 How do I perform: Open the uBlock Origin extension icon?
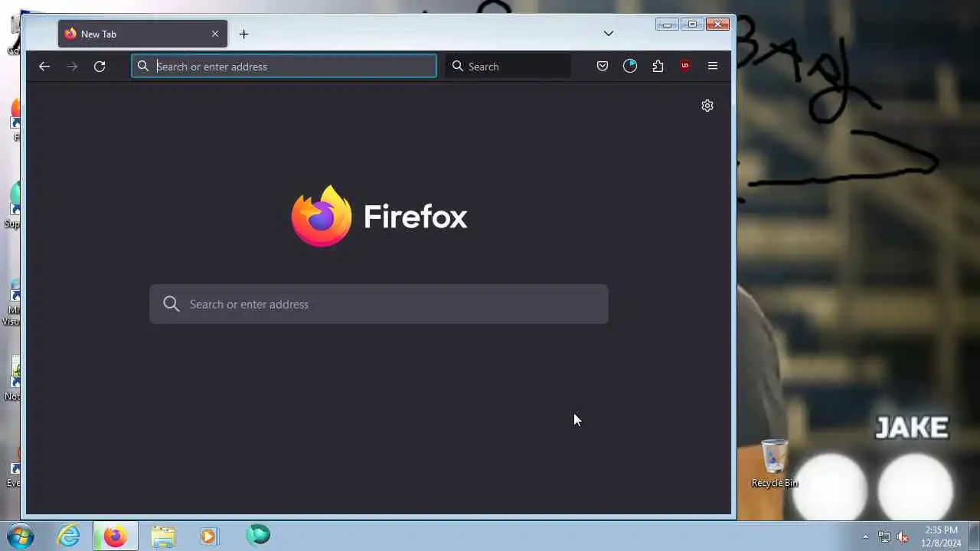[x=685, y=67]
